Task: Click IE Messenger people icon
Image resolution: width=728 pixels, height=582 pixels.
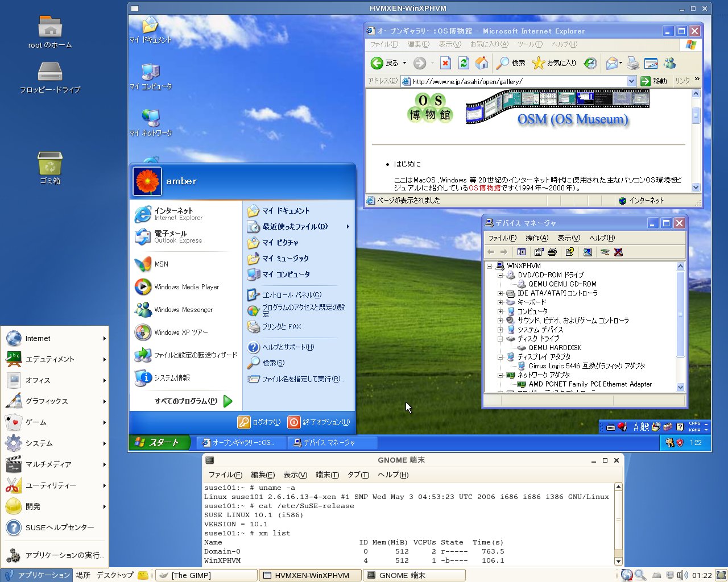Action: click(670, 63)
